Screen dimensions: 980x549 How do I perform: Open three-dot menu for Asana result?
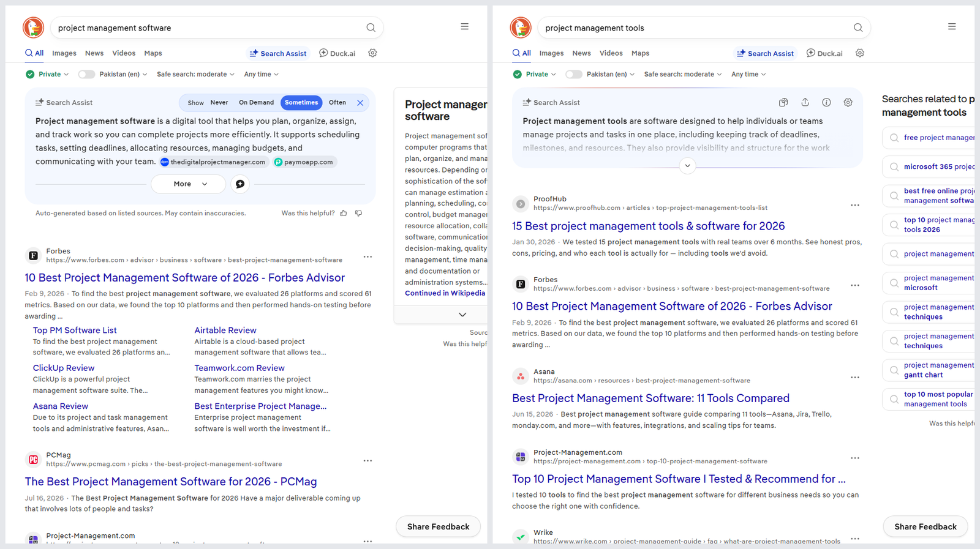click(855, 378)
